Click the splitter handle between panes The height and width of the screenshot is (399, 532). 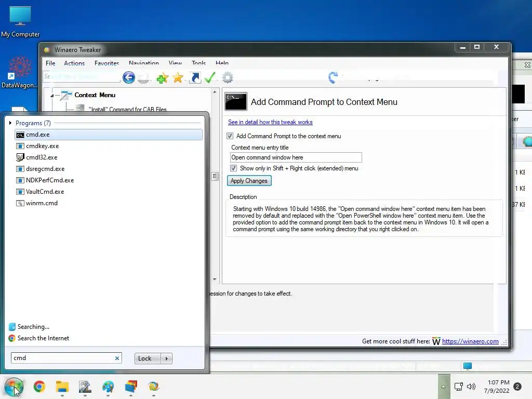pos(215,176)
